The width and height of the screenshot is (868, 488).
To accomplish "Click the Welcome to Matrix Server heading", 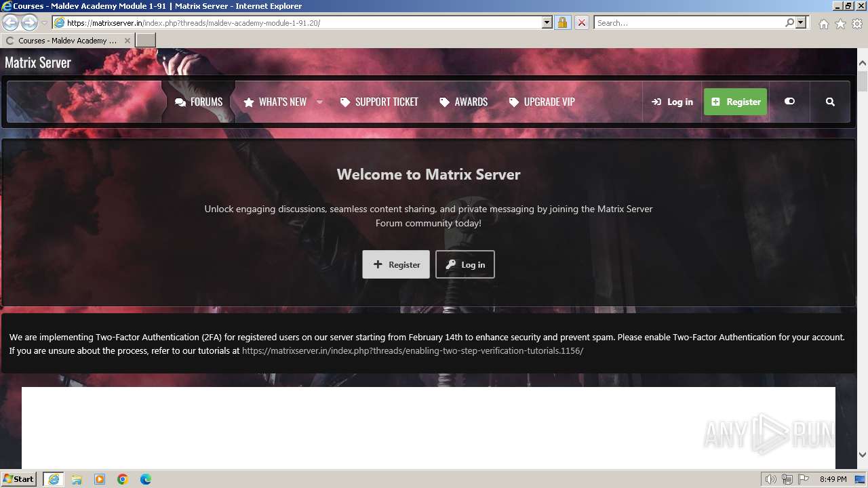I will (x=429, y=174).
